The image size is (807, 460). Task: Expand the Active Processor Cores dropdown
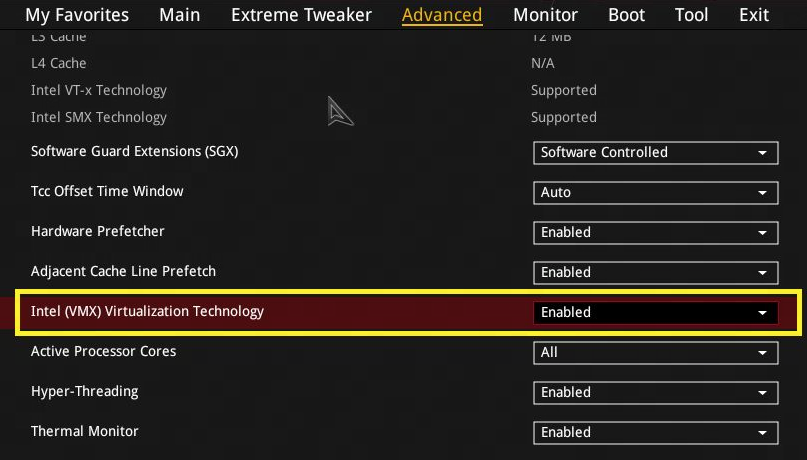(655, 353)
